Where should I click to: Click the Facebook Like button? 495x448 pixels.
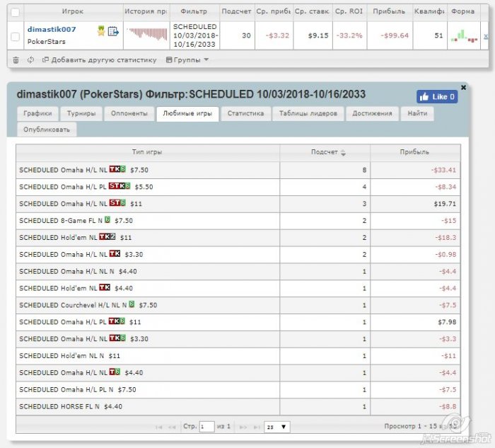[436, 97]
